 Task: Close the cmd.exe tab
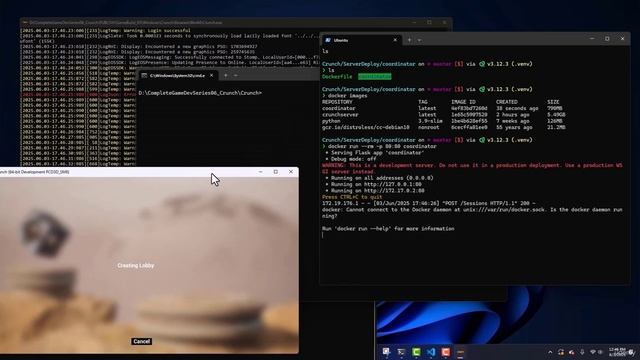click(211, 76)
